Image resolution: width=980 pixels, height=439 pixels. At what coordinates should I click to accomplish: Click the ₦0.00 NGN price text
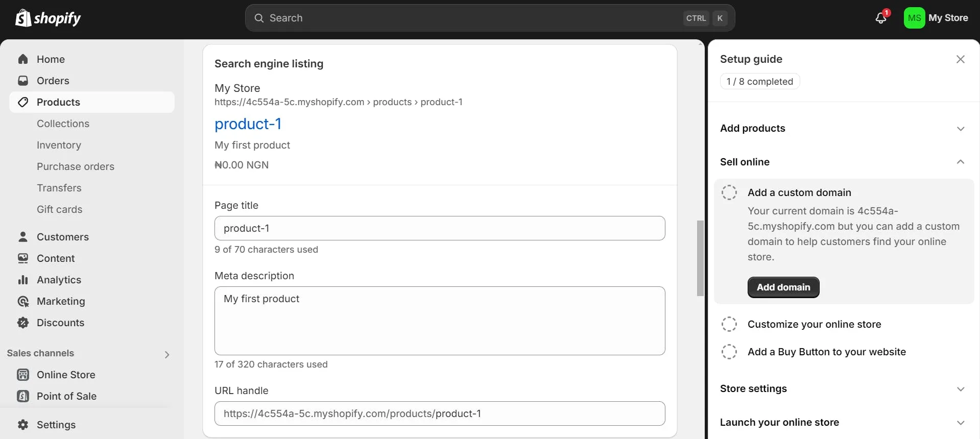(242, 165)
